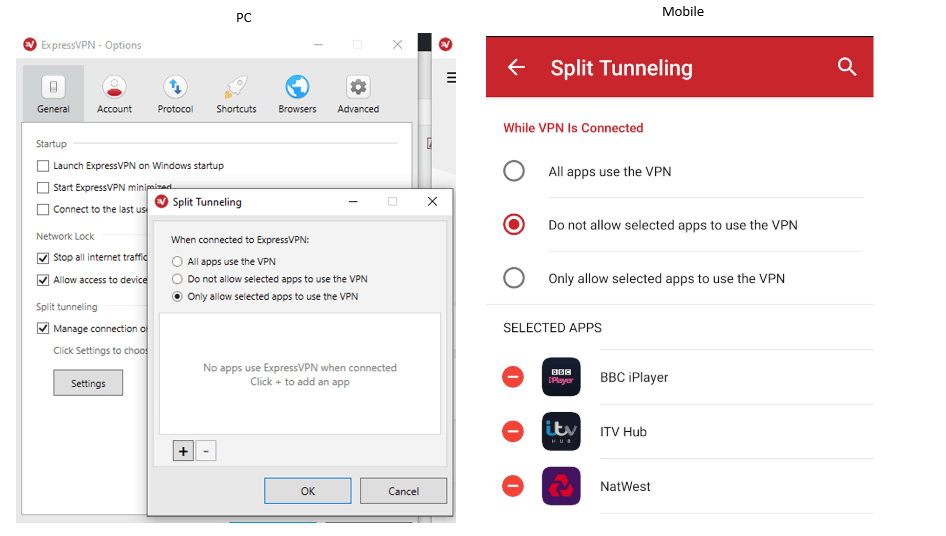
Task: Switch to the Browsers tab
Action: [x=297, y=94]
